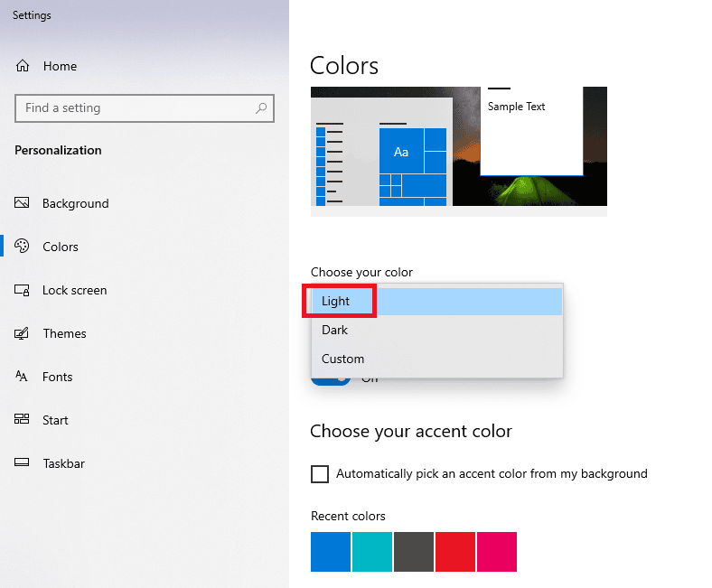Click the Fonts AA icon
This screenshot has height=588, width=712.
tap(22, 376)
